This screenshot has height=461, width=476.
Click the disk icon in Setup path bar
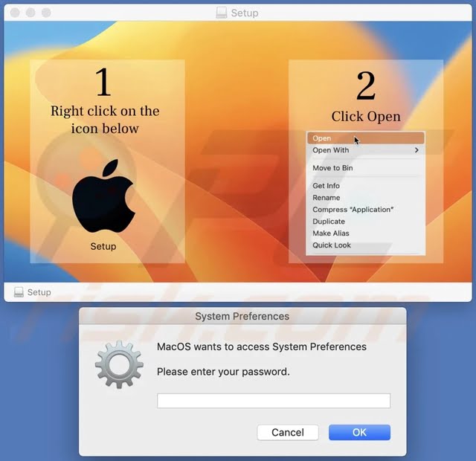coord(19,292)
